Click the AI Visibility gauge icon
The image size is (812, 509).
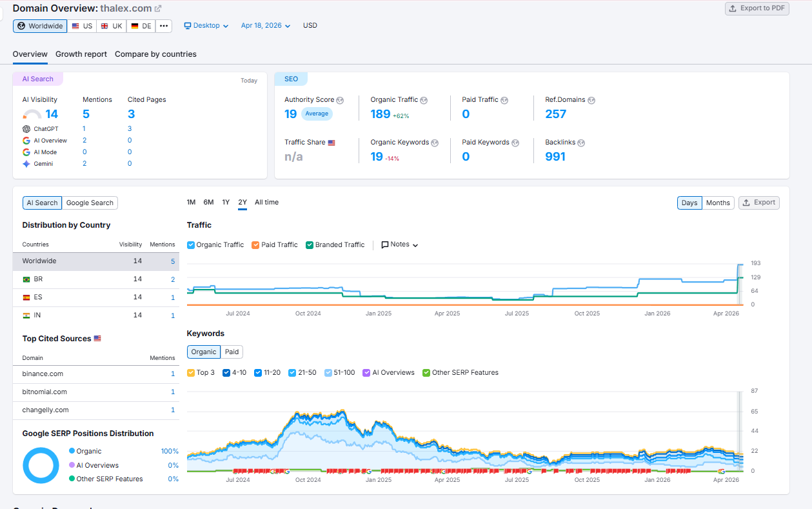point(32,115)
